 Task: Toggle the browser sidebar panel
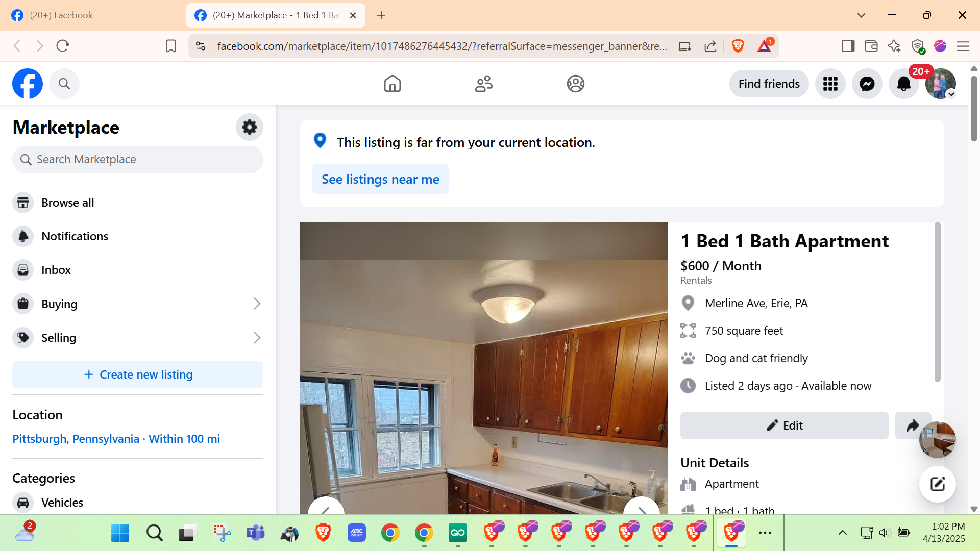point(848,46)
